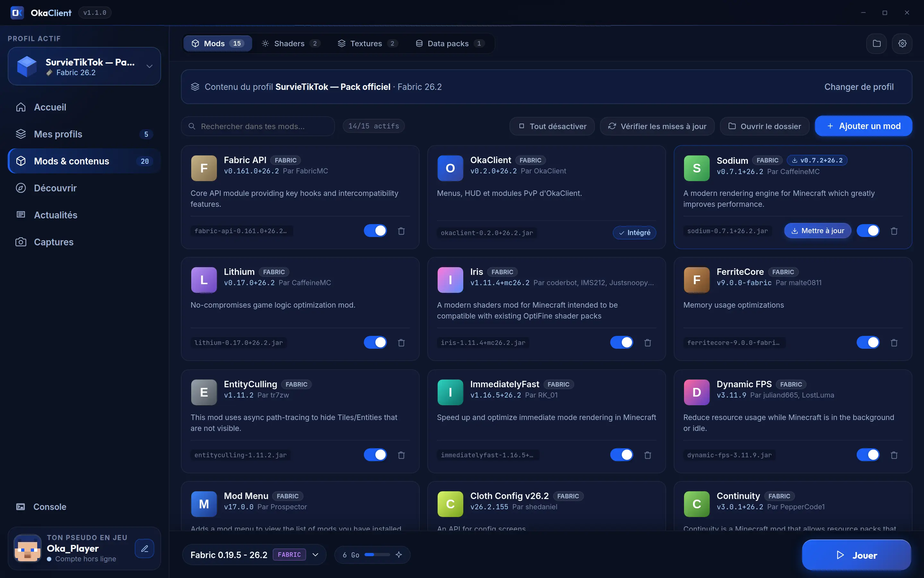
Task: Delete Iris mod with trash icon
Action: (647, 343)
